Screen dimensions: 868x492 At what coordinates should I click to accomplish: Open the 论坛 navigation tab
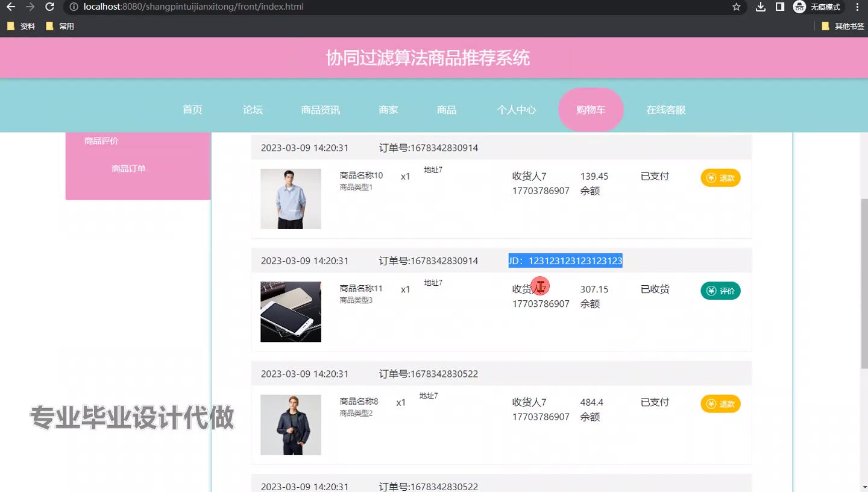253,110
